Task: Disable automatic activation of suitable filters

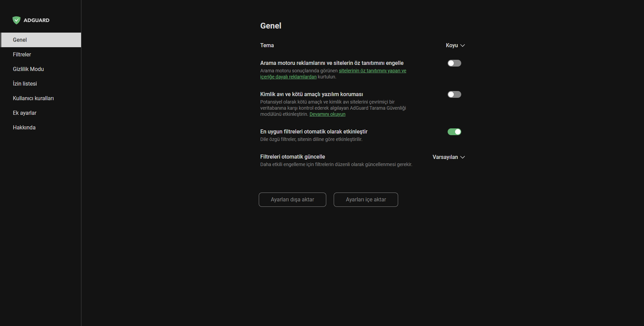Action: point(454,132)
